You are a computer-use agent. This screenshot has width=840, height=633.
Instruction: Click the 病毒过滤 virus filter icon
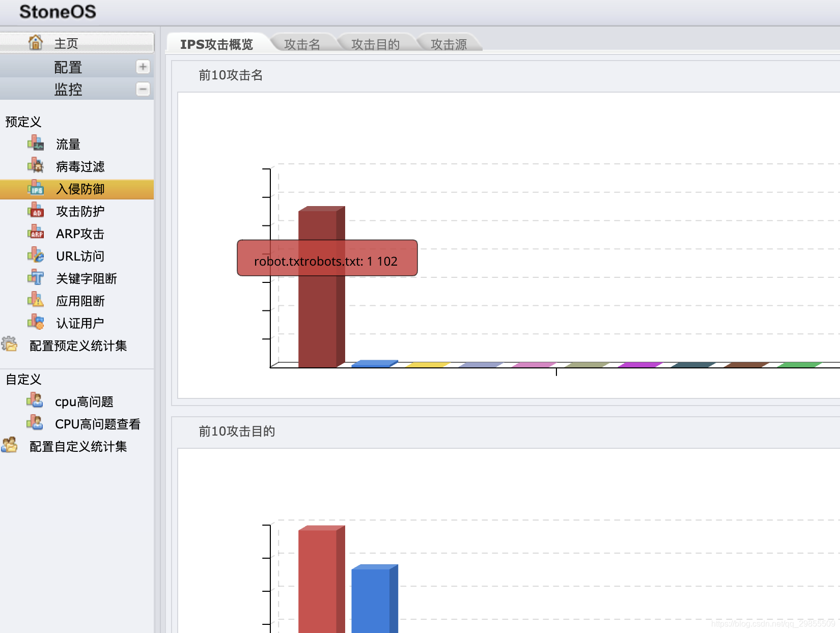point(35,165)
